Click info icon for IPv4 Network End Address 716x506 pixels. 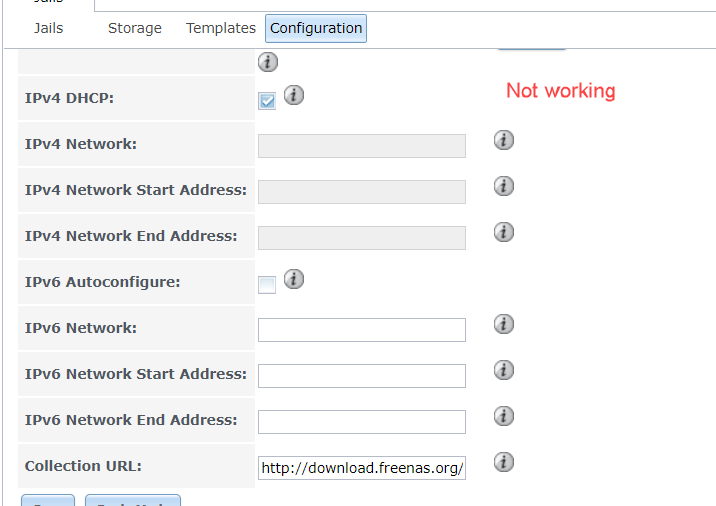pos(504,232)
